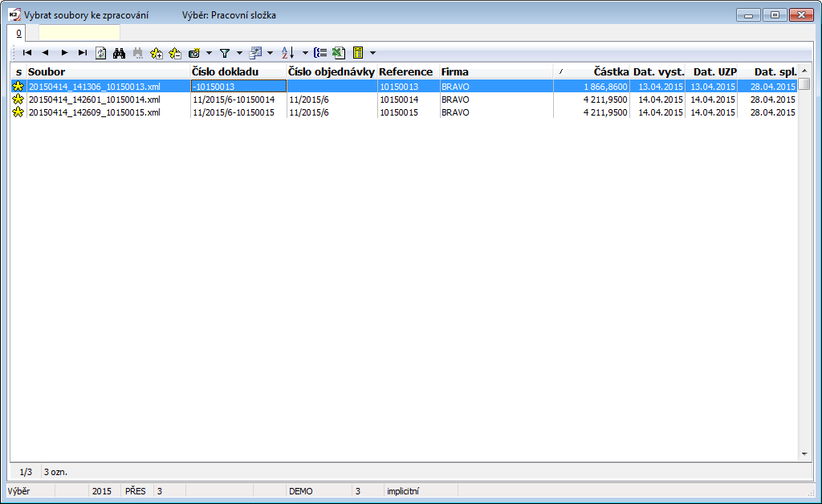
Task: Sort by Číslo objednávky column header
Action: [332, 71]
